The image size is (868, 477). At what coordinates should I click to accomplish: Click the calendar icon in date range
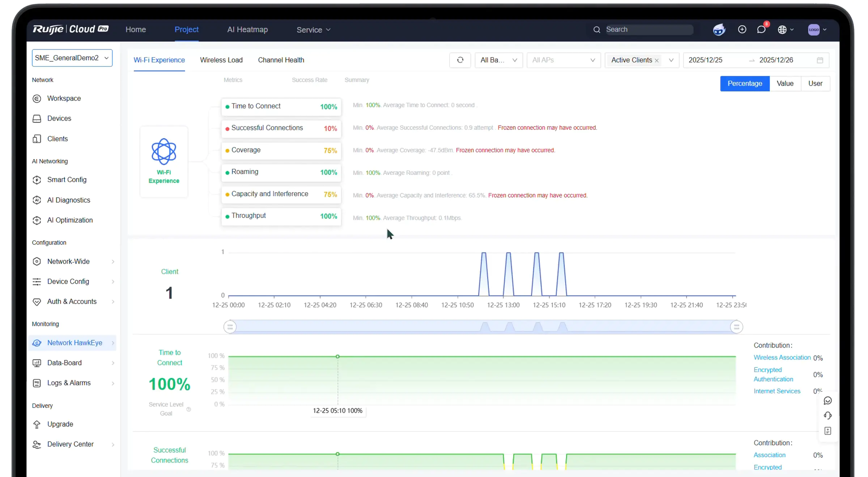[x=820, y=60]
